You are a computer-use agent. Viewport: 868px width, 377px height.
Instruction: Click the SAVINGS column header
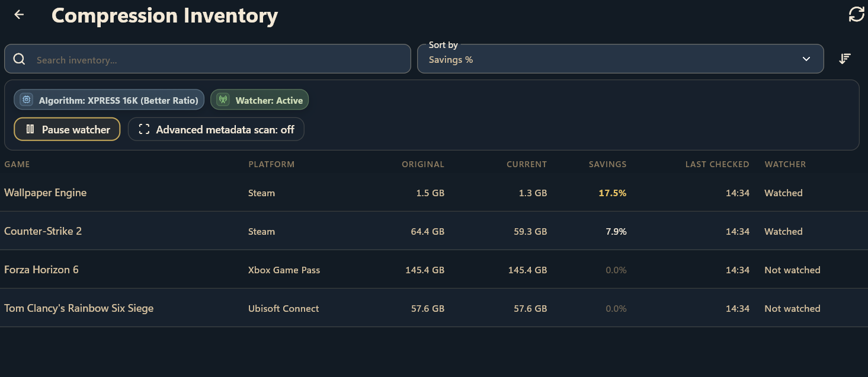tap(607, 164)
